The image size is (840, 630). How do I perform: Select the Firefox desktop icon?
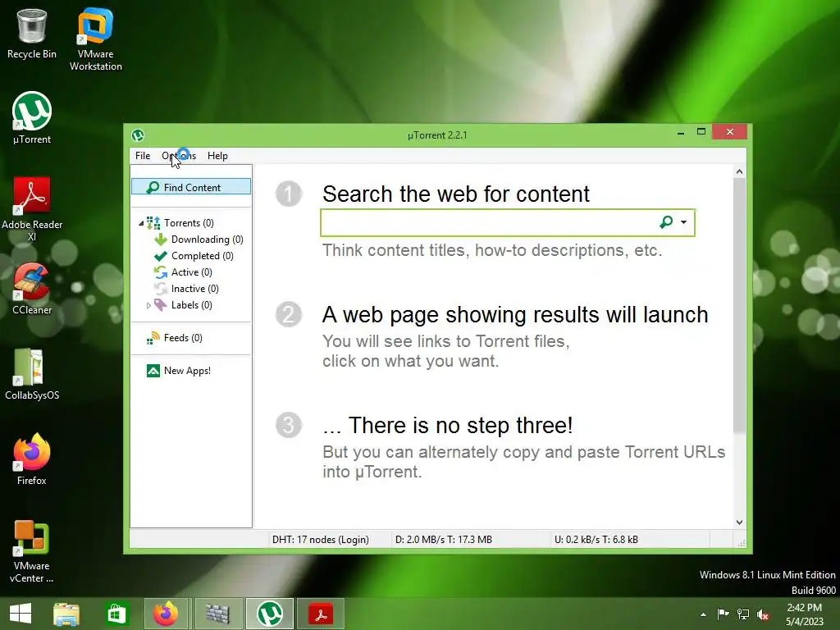(x=32, y=459)
